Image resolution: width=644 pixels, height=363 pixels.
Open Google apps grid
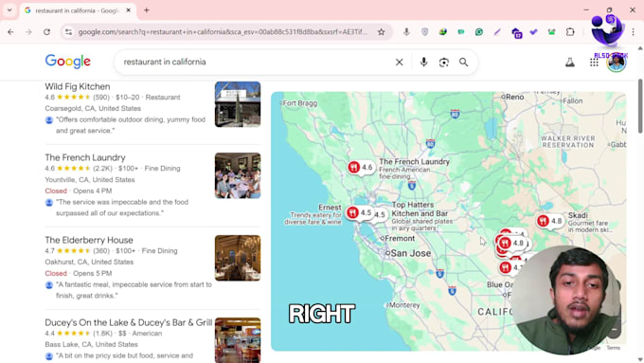click(594, 62)
